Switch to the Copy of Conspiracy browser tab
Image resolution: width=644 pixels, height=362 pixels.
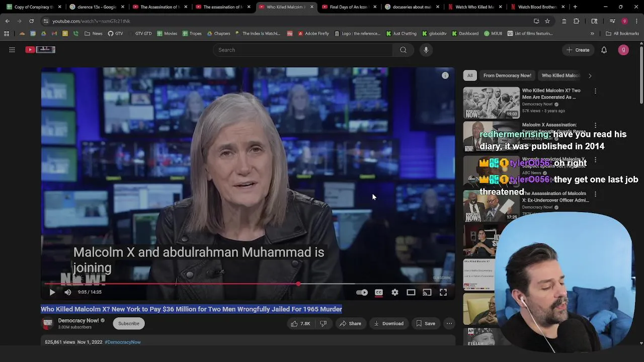tap(33, 7)
